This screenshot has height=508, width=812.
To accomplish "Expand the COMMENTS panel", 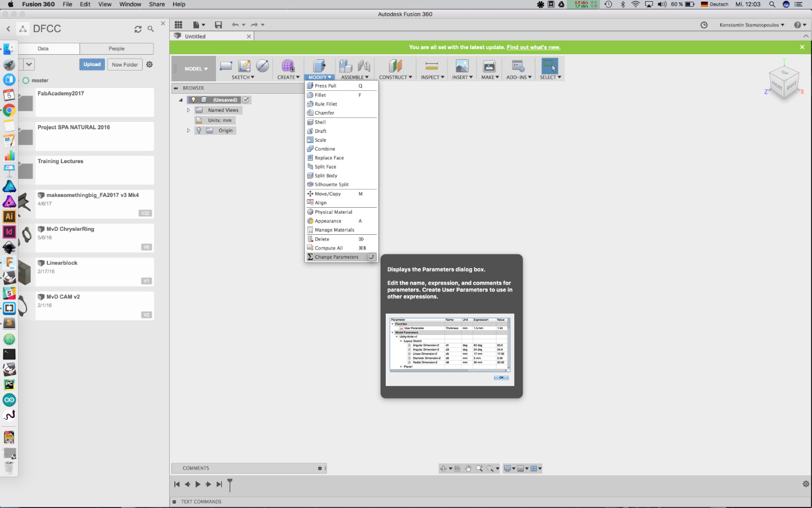I will pos(320,468).
